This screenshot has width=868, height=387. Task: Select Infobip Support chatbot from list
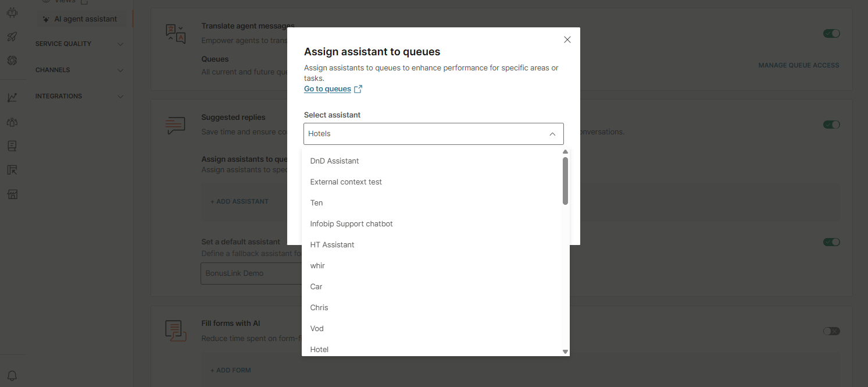[x=351, y=224]
